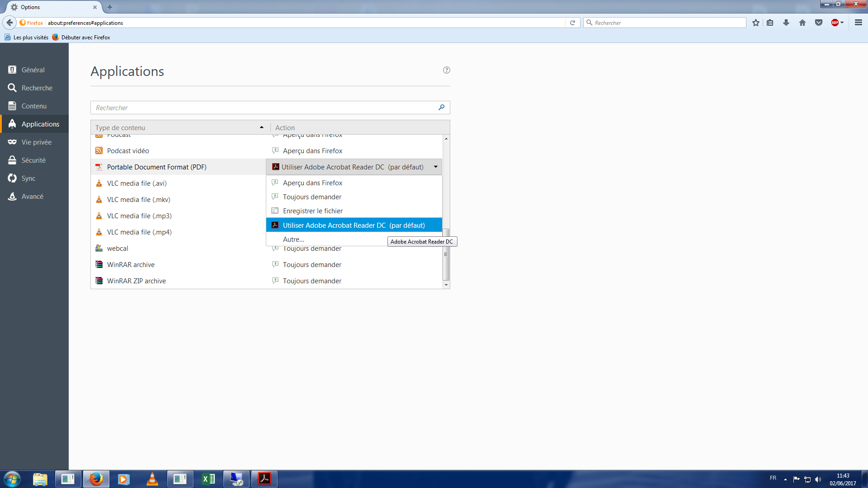The height and width of the screenshot is (488, 868).
Task: Select the Applications section in sidebar
Action: 34,124
